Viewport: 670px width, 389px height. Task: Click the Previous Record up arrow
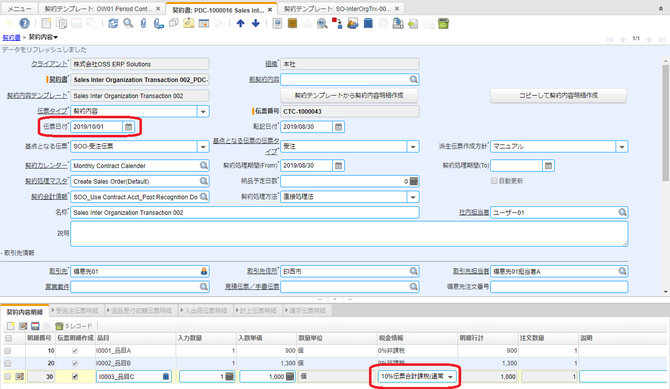(x=241, y=24)
